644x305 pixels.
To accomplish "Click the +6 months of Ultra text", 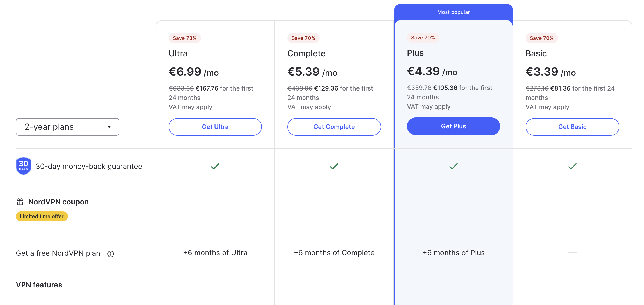I will [x=215, y=253].
